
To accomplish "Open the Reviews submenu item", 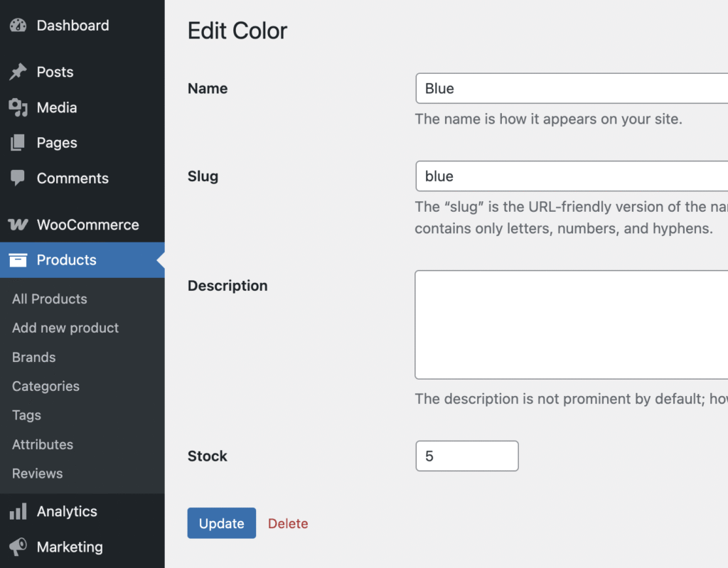I will pos(38,473).
